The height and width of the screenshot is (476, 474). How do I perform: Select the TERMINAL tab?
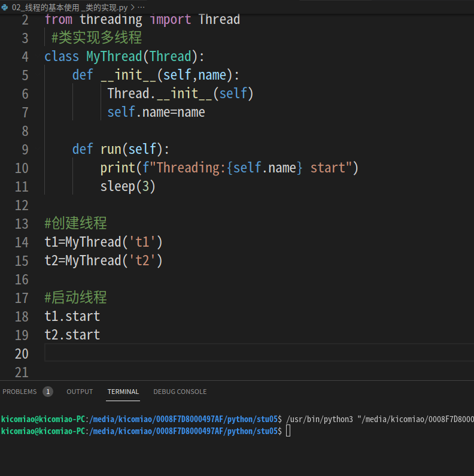tap(123, 392)
